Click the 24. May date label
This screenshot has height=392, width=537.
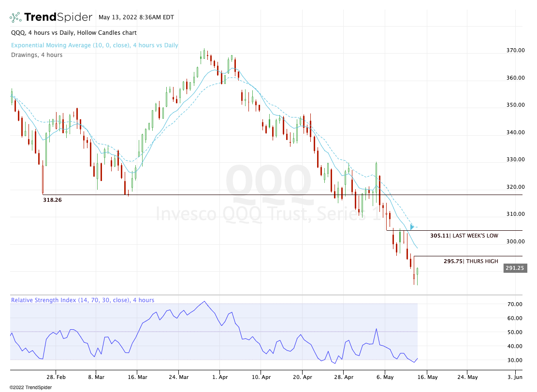[467, 377]
